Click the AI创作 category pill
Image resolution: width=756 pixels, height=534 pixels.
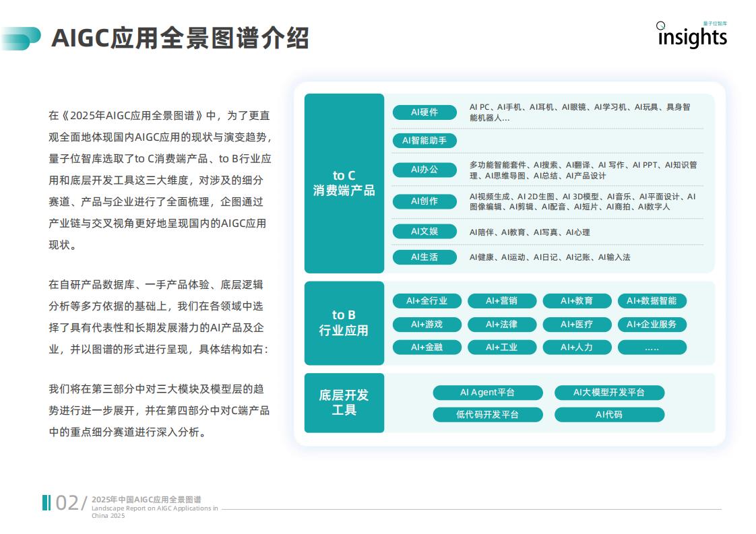coord(424,201)
